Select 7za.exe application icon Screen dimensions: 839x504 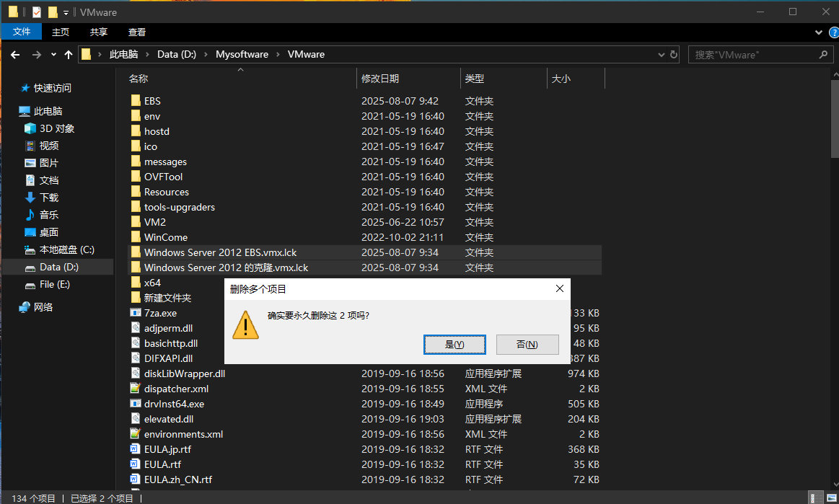click(x=136, y=313)
